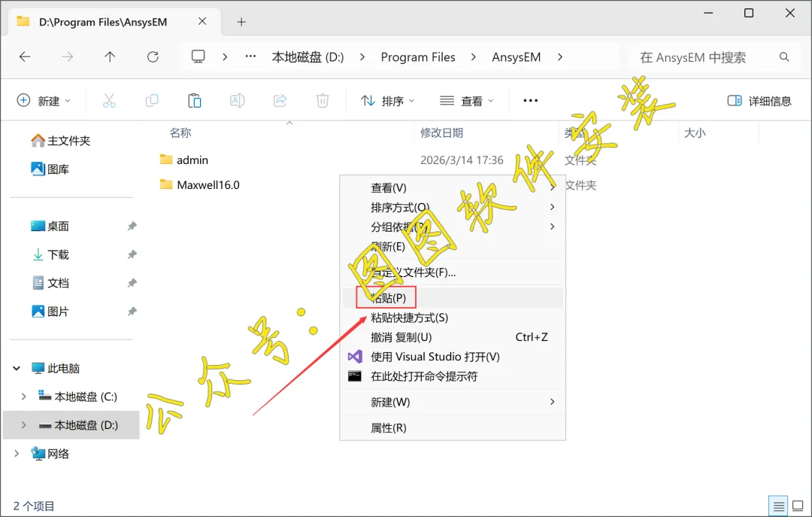Click the Cut scissors toolbar icon

click(x=109, y=101)
